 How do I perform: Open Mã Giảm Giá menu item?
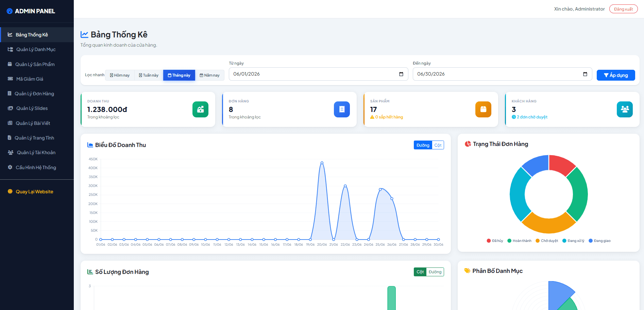37,79
